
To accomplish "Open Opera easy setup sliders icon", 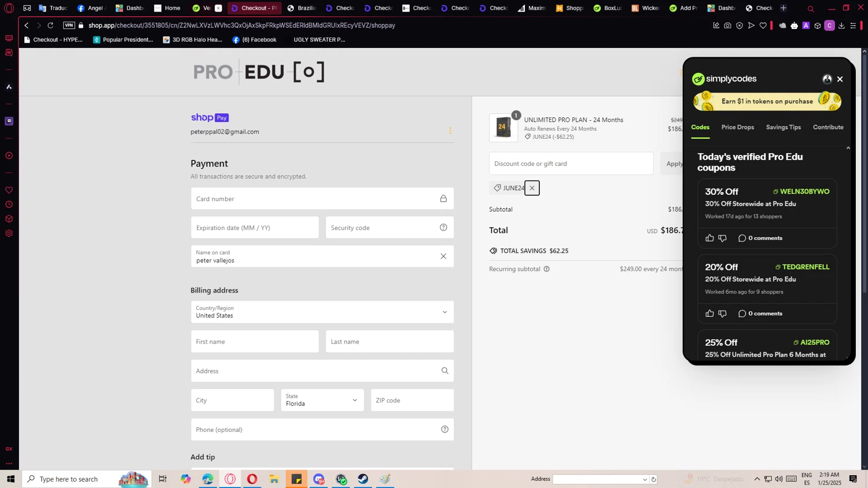I will [853, 25].
